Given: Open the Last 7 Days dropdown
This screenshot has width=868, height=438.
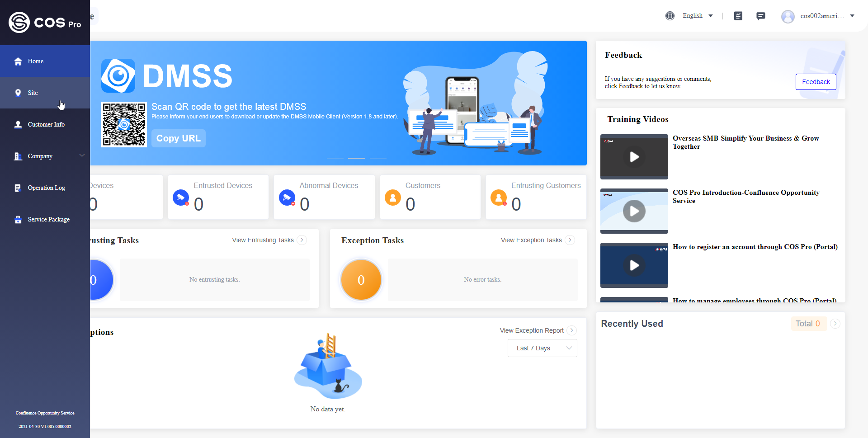Looking at the screenshot, I should tap(542, 348).
